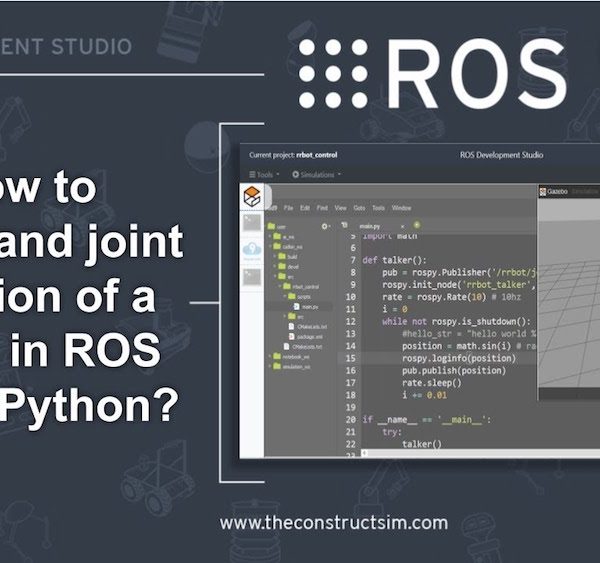Screen dimensions: 600x563
Task: Collapse the src folder under catkin_ws
Action: click(x=275, y=277)
